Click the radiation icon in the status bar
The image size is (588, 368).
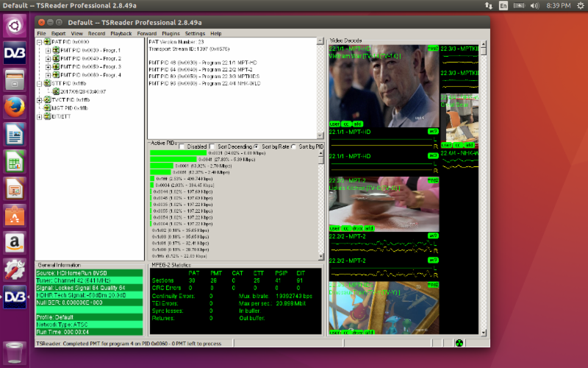pos(459,342)
